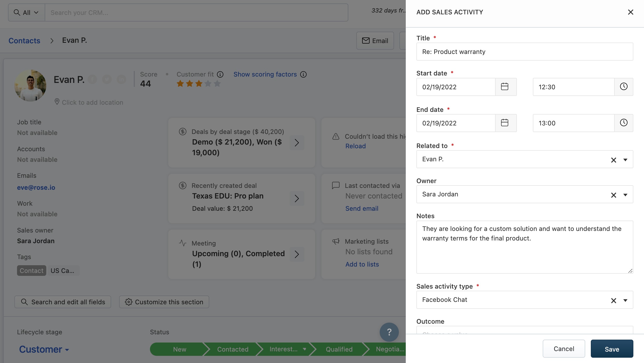
Task: Clear the Facebook Chat activity type
Action: point(613,300)
